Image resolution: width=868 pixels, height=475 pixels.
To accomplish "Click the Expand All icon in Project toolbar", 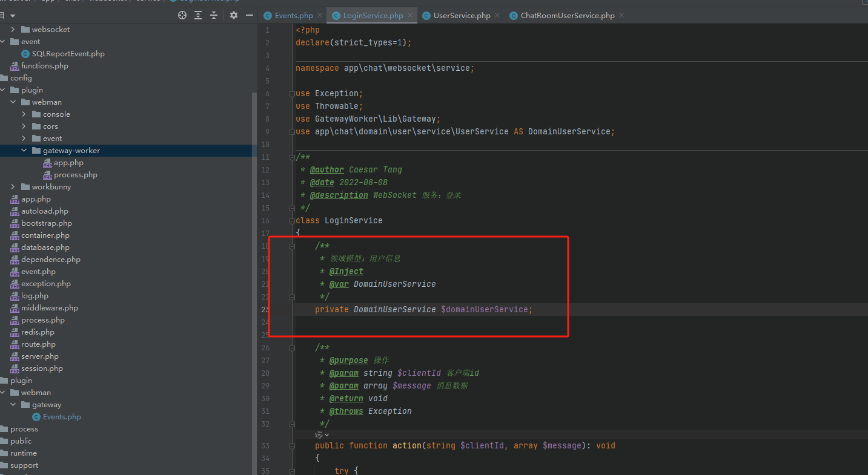I will [x=198, y=15].
